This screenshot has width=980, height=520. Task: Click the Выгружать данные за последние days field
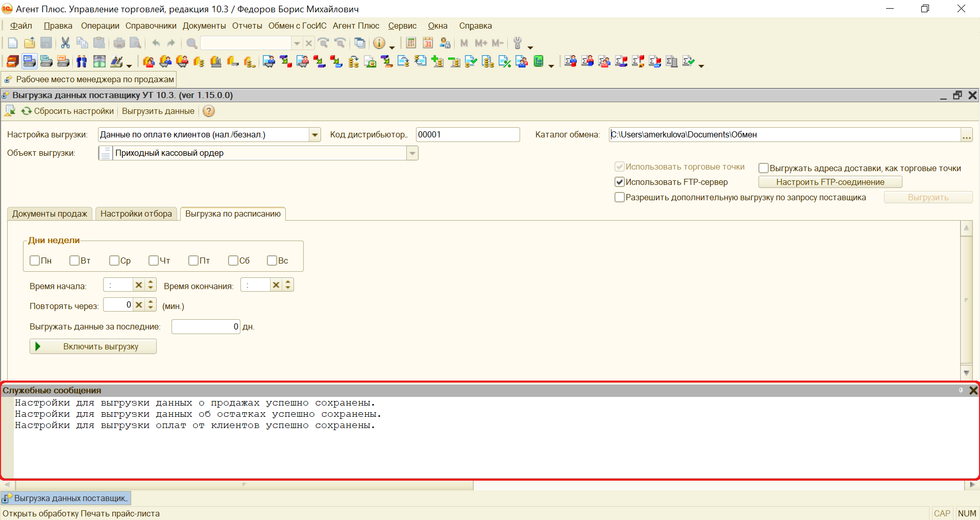coord(206,326)
